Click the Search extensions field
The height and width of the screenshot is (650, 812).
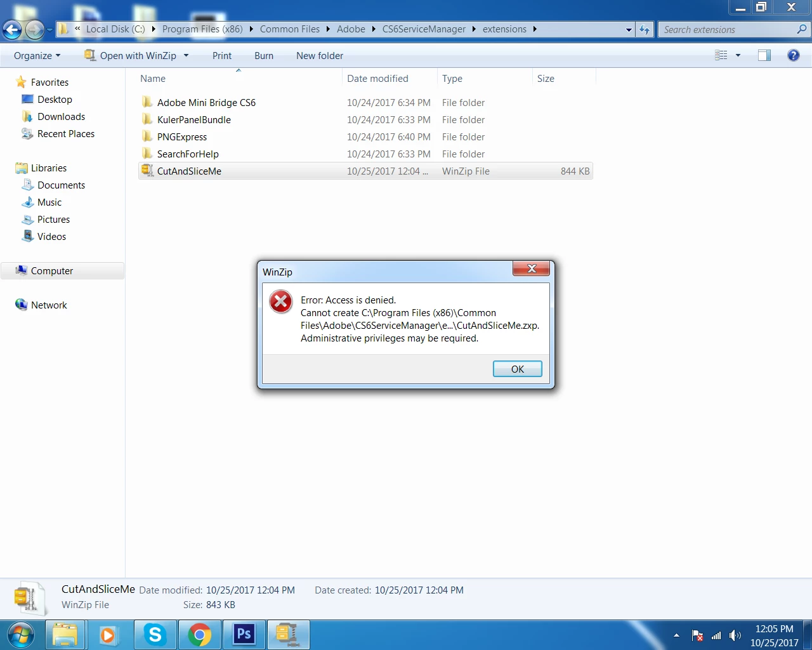click(x=728, y=29)
